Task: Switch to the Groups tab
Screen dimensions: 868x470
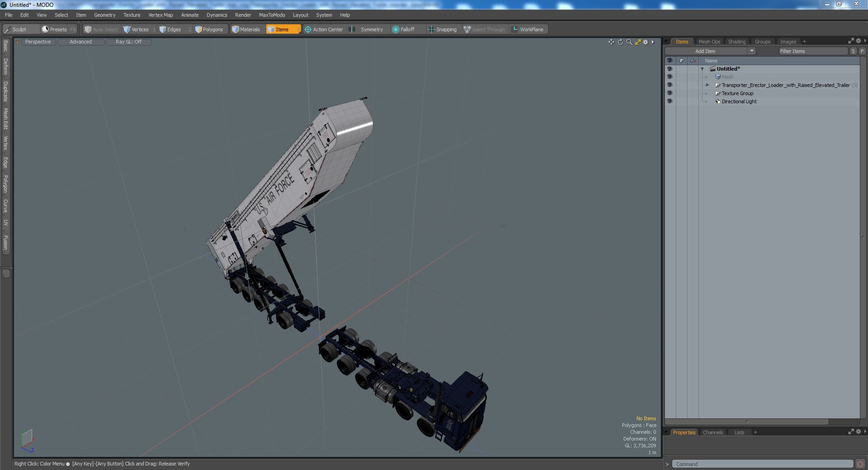Action: click(763, 42)
